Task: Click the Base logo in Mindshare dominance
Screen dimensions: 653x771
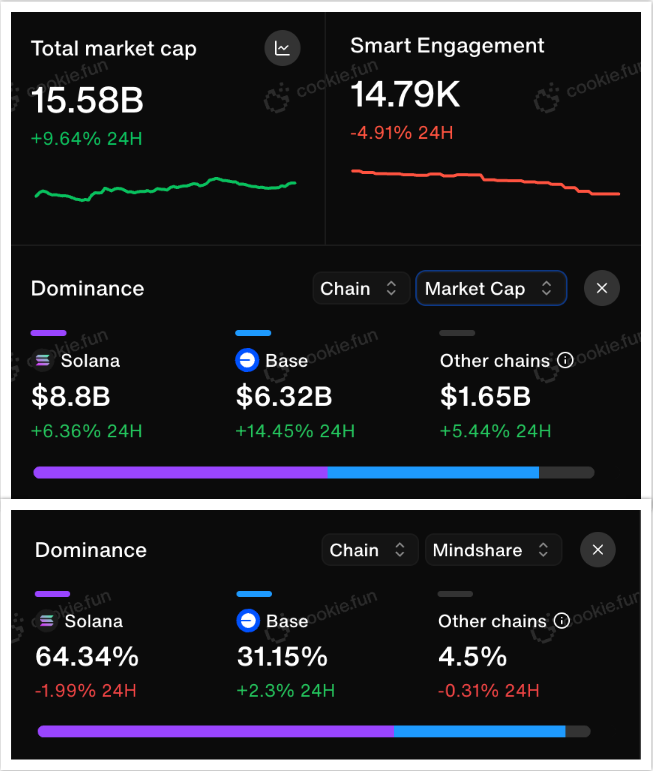Action: [248, 621]
